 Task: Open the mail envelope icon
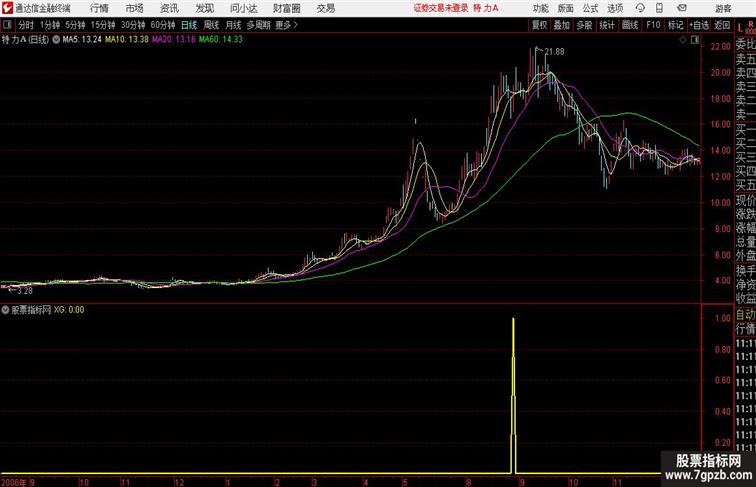point(682,8)
